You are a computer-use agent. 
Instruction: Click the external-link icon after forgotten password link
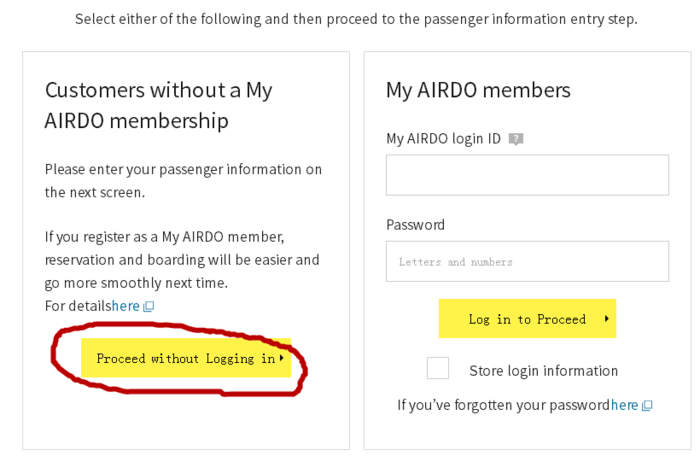(647, 405)
